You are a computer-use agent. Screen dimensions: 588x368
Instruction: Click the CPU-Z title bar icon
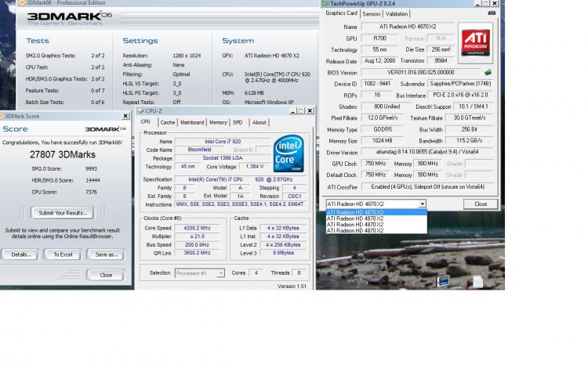[x=141, y=111]
